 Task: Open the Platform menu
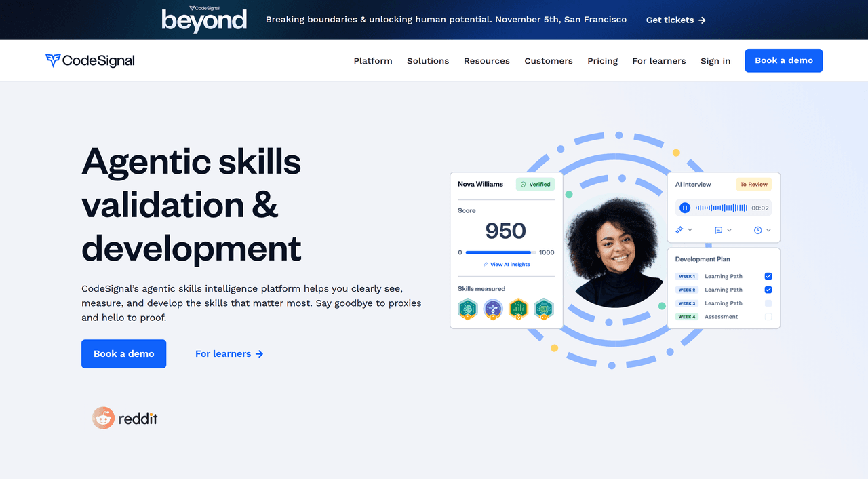click(x=373, y=61)
